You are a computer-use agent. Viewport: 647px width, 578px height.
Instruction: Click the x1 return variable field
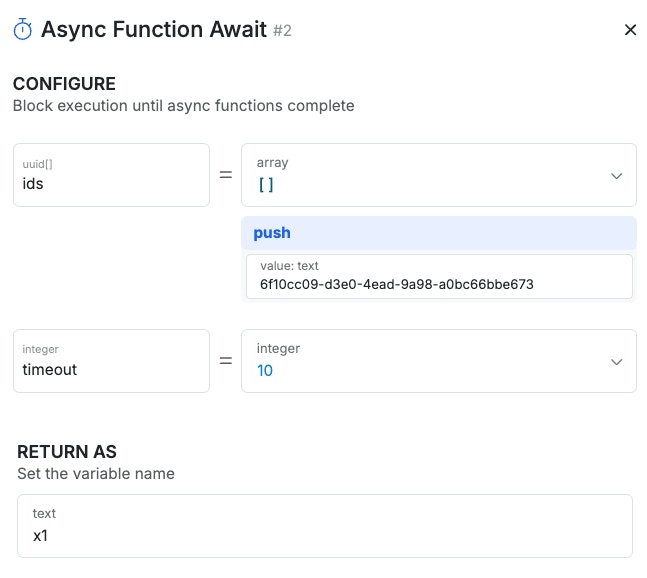(x=324, y=535)
